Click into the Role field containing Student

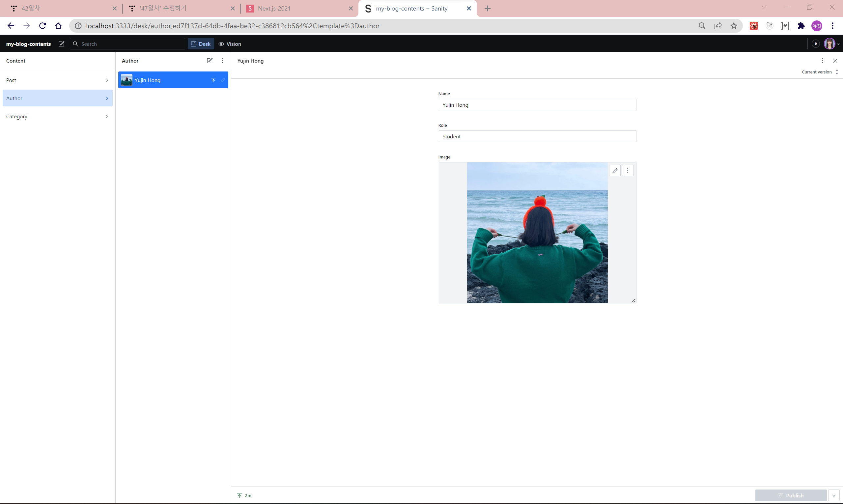(537, 136)
